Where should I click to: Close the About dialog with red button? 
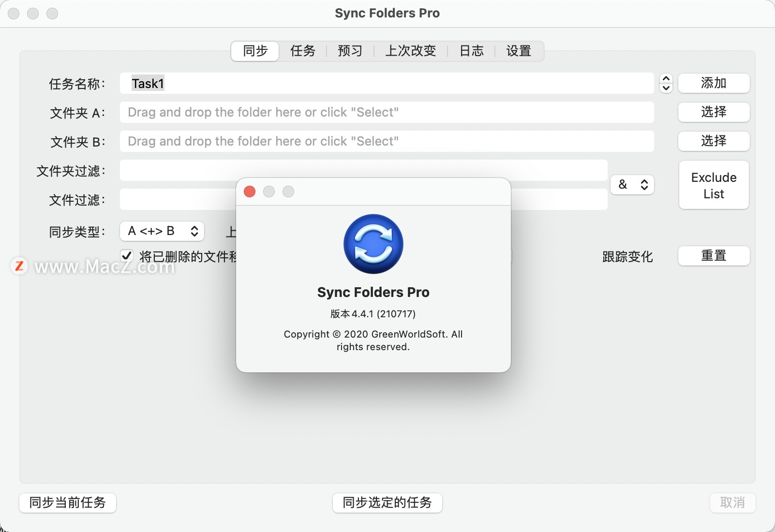pos(250,192)
